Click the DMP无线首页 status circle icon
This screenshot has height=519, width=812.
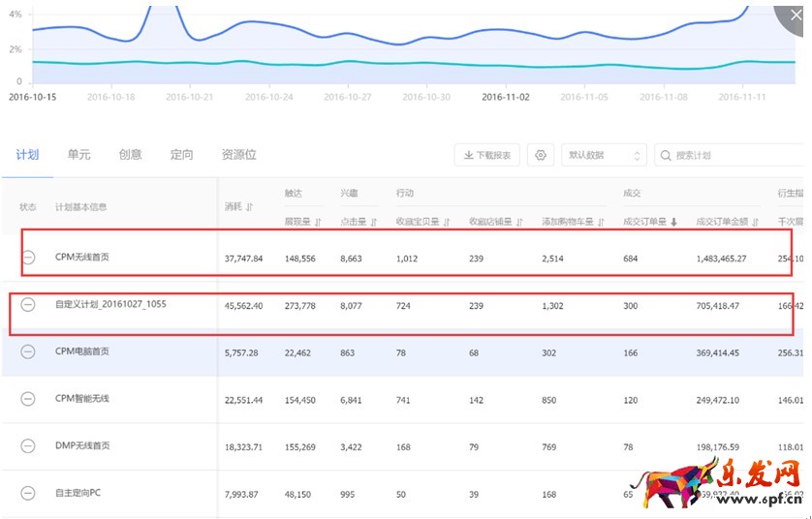click(x=28, y=445)
